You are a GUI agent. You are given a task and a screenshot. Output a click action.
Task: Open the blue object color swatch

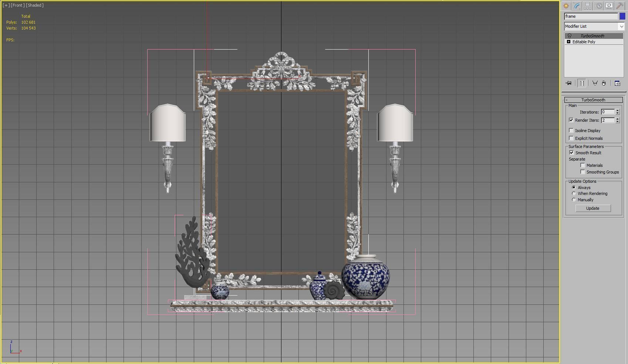[622, 16]
